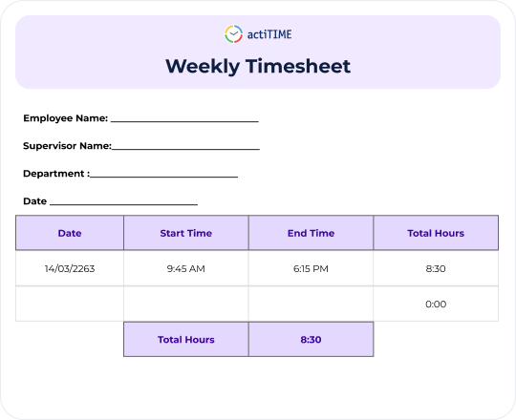Click the empty start time cell in second row
The height and width of the screenshot is (420, 516).
pyautogui.click(x=186, y=304)
